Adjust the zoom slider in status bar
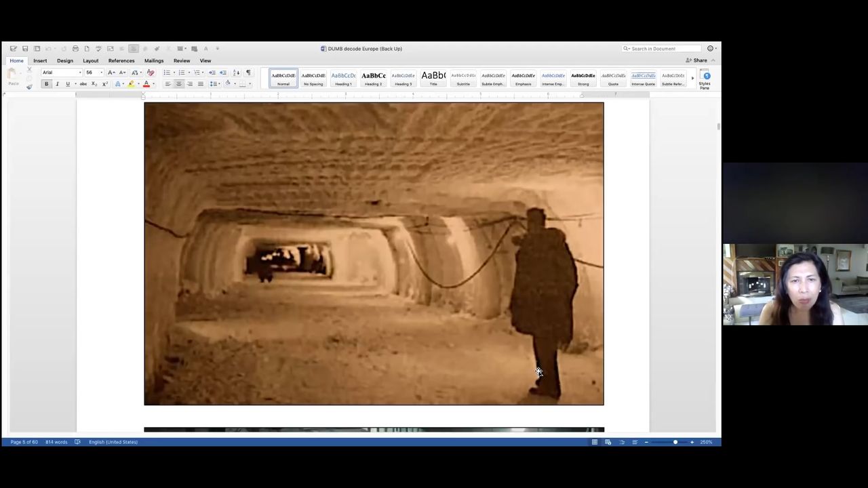 (675, 442)
